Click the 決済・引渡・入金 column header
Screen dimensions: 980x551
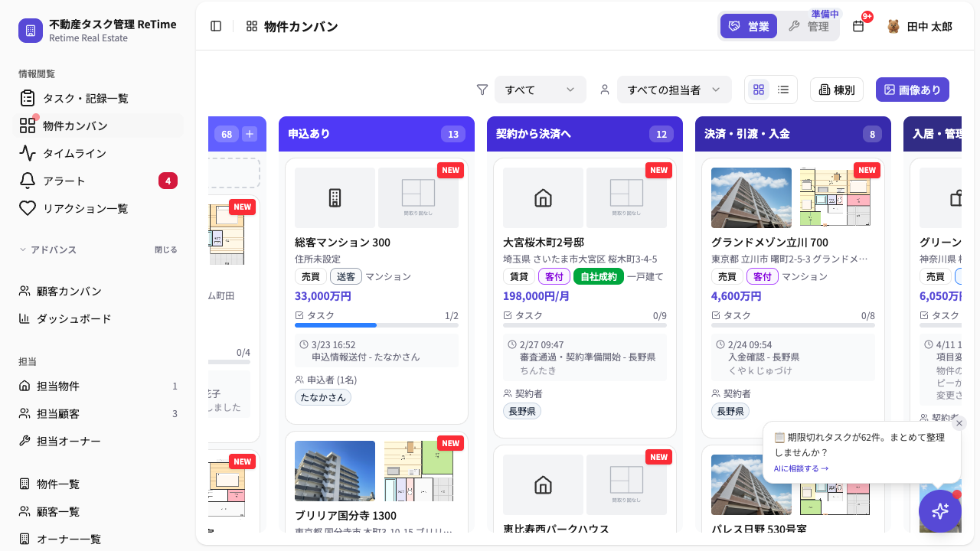tap(793, 134)
